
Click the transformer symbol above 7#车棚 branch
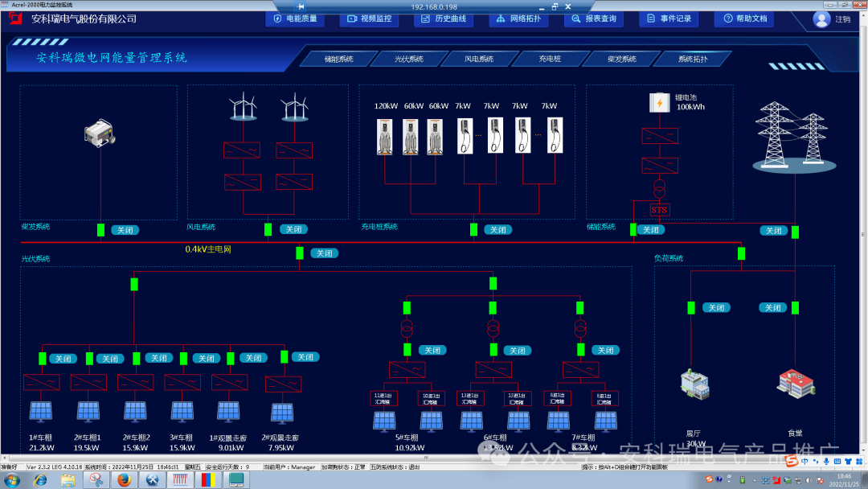click(x=580, y=329)
